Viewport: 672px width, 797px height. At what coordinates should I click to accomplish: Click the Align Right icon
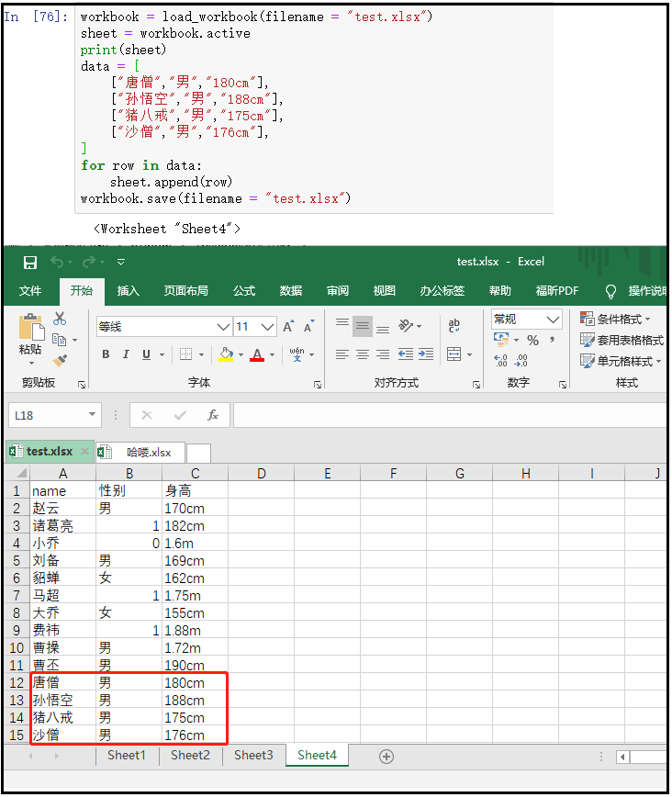[383, 354]
